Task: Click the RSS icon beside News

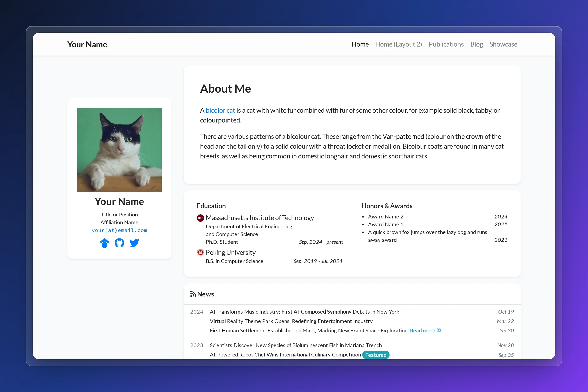Action: tap(193, 294)
